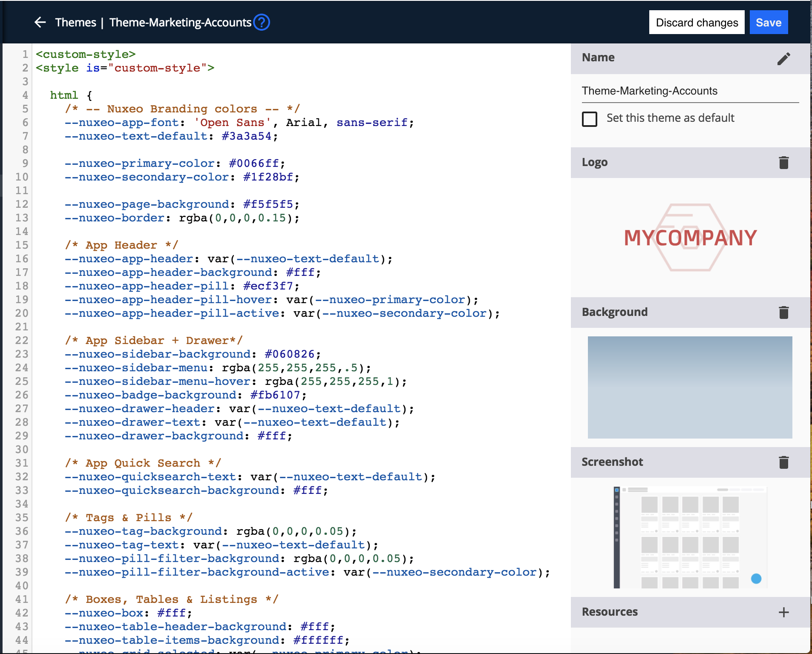Place cursor on '--nuxeo-primary-color: #0066ff' line

pyautogui.click(x=175, y=163)
